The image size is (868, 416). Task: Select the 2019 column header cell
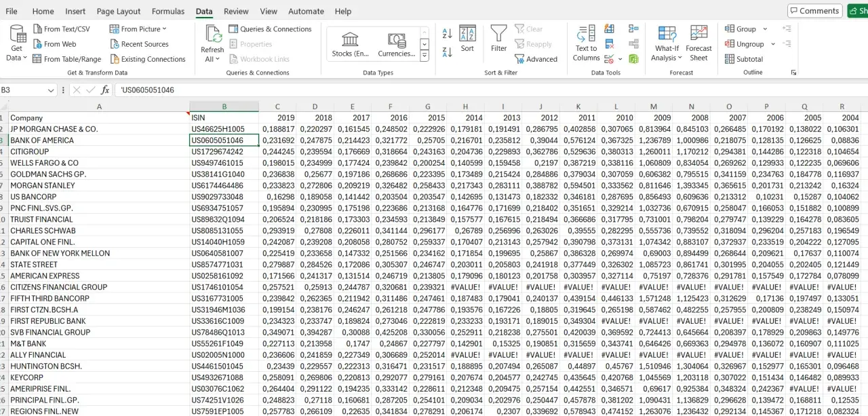(277, 118)
